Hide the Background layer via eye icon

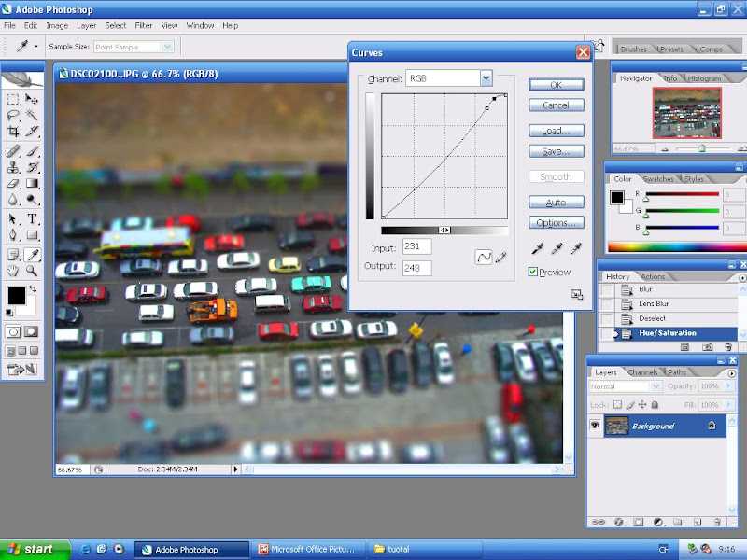pyautogui.click(x=595, y=426)
